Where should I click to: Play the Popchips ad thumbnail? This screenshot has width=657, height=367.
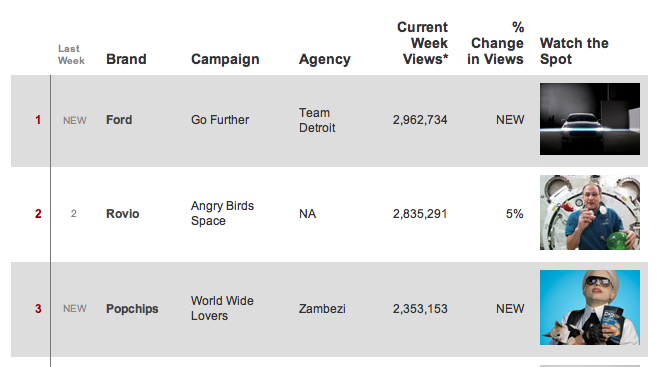(590, 308)
